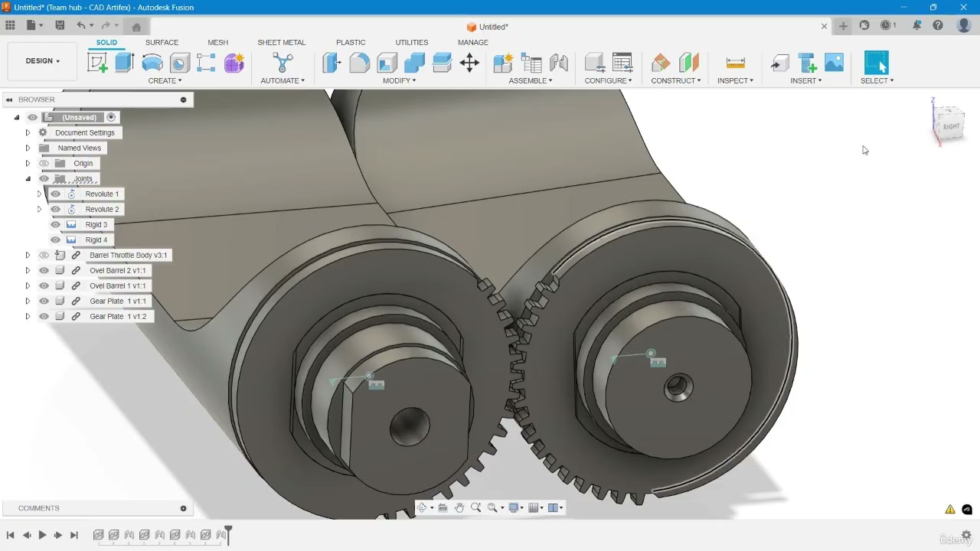Activate the Select tool
The width and height of the screenshot is (980, 551).
pyautogui.click(x=876, y=63)
